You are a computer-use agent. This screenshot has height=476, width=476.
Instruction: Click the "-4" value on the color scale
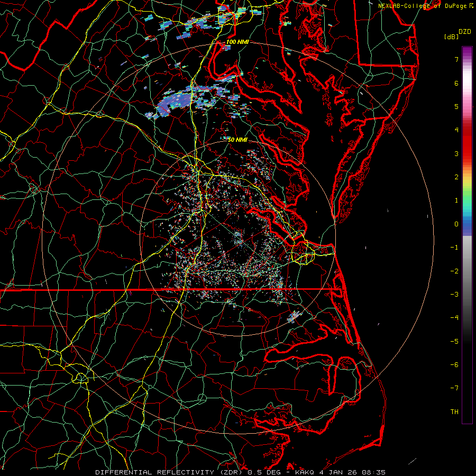click(454, 318)
